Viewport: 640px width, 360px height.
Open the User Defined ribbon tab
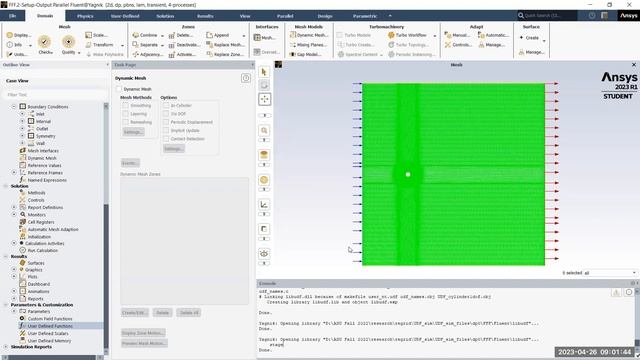coord(125,16)
